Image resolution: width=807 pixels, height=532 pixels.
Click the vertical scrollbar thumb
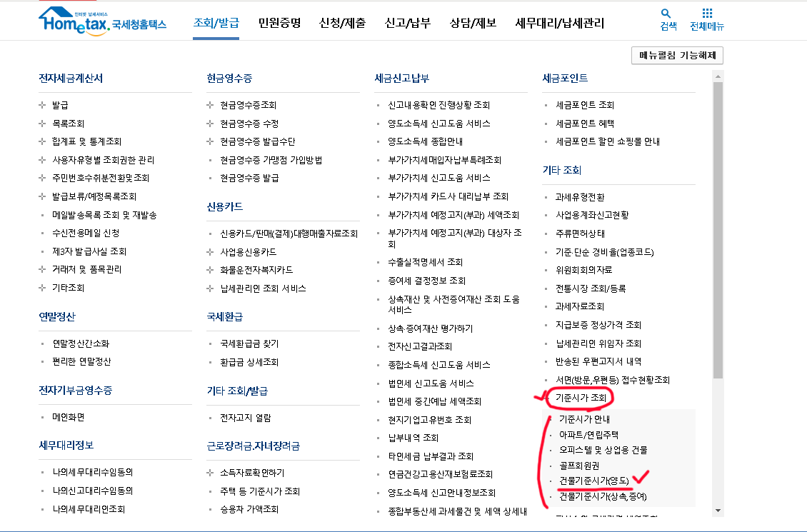tap(718, 231)
